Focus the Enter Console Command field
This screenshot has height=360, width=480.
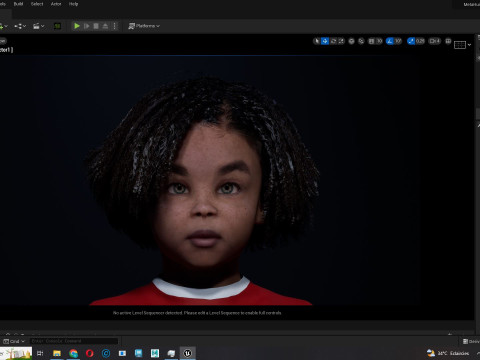(74, 341)
